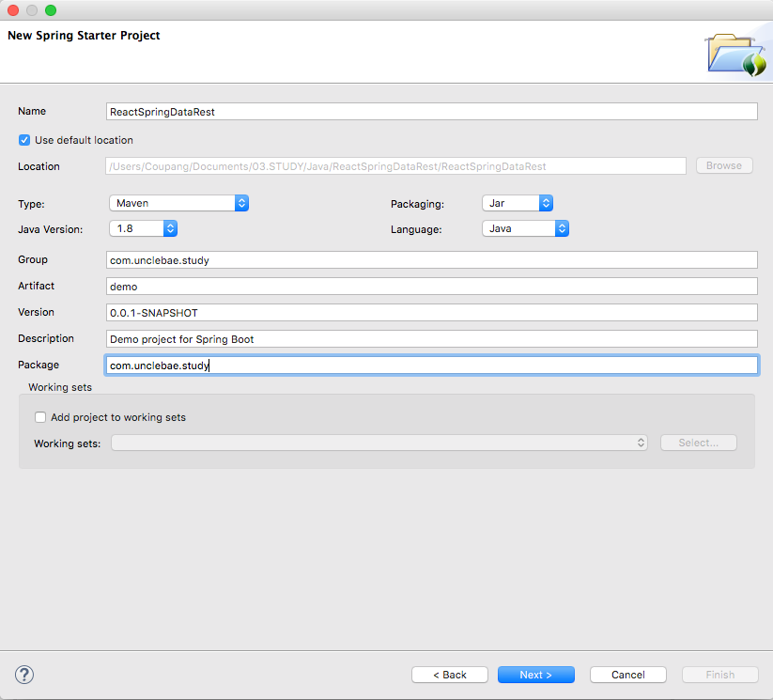Screen dimensions: 773x700
Task: Click the green maximize window button
Action: click(51, 10)
